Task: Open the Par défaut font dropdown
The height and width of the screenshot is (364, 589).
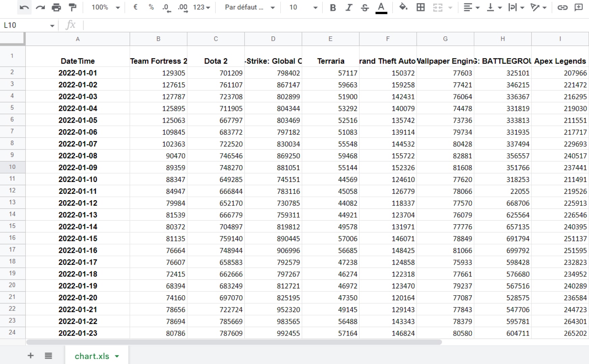Action: [x=250, y=7]
